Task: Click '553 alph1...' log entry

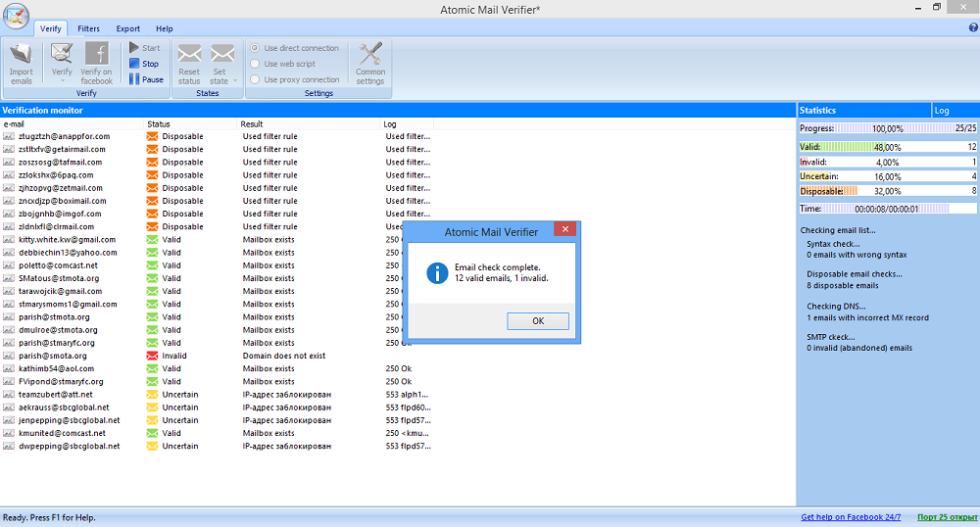Action: (x=407, y=395)
